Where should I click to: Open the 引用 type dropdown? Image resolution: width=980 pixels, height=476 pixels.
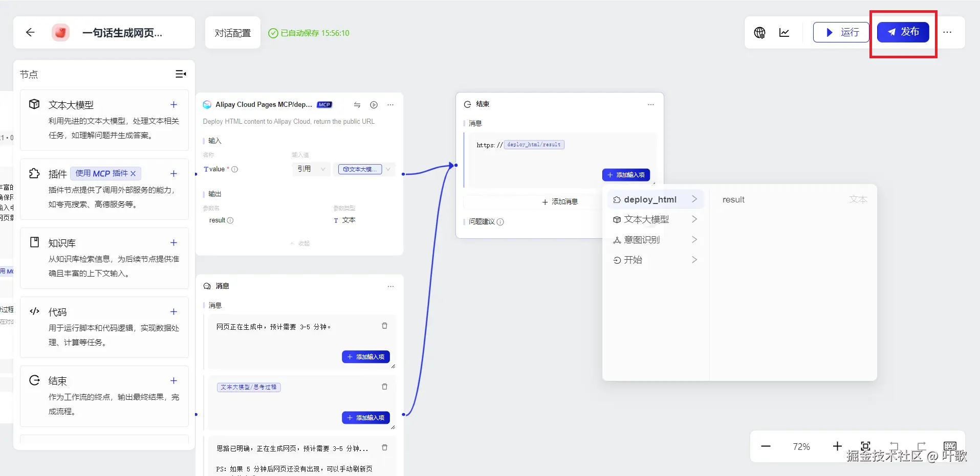[311, 169]
